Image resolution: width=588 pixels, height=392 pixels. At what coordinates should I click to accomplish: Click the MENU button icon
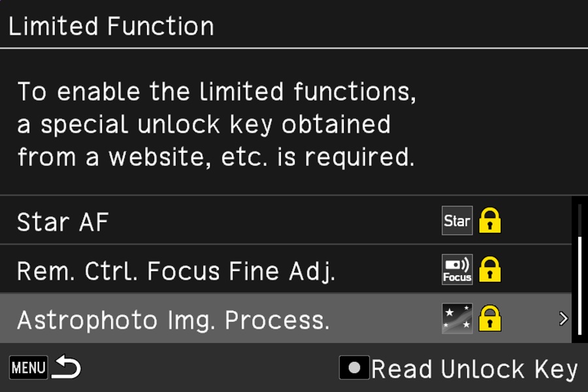click(28, 367)
